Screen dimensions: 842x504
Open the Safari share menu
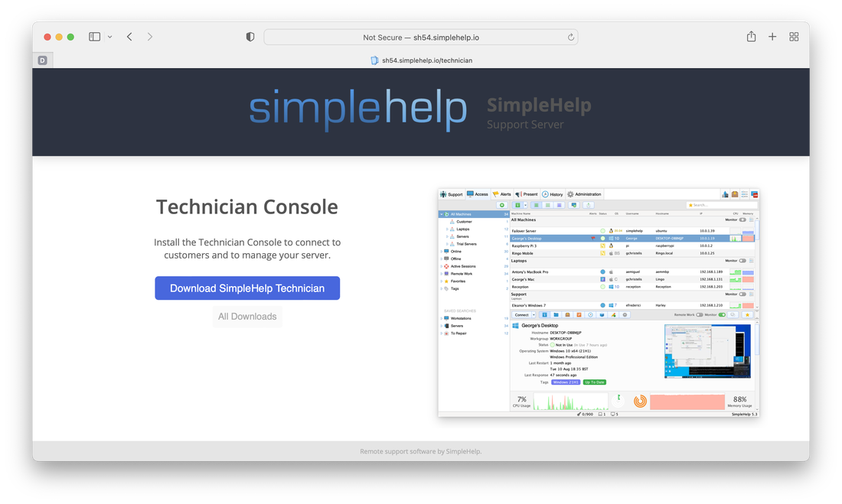tap(751, 37)
